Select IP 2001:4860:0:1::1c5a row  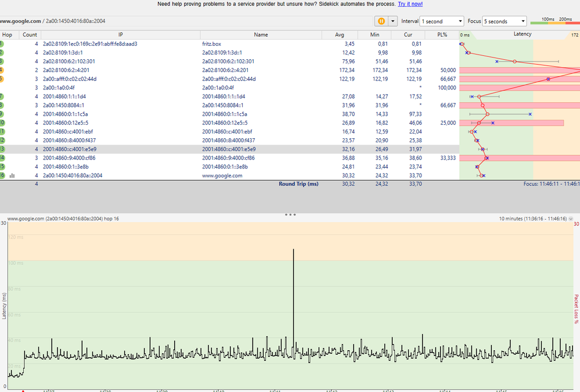click(x=65, y=114)
